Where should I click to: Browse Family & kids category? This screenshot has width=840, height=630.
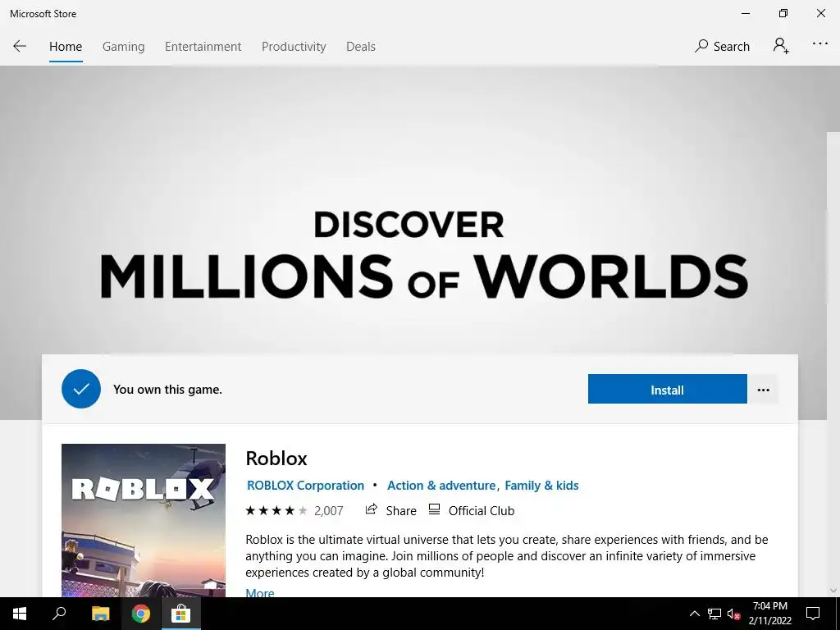point(541,486)
